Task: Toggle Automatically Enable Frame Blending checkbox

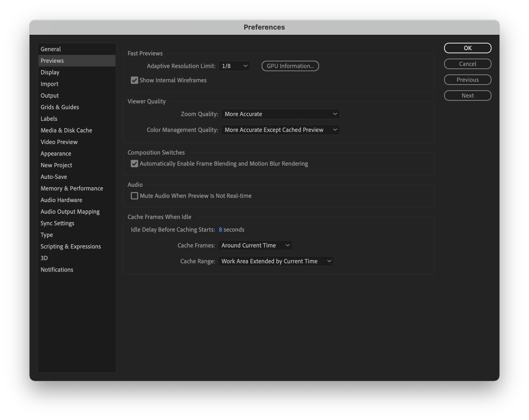Action: click(x=134, y=164)
